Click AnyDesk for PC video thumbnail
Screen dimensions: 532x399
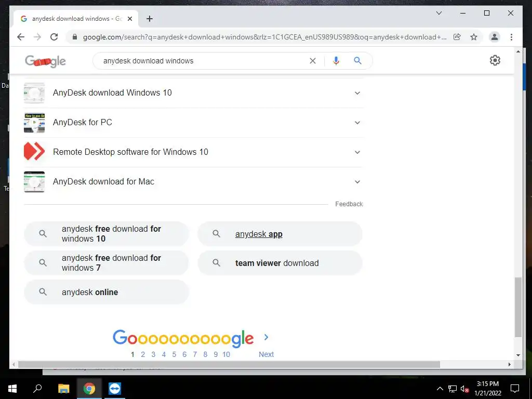34,123
